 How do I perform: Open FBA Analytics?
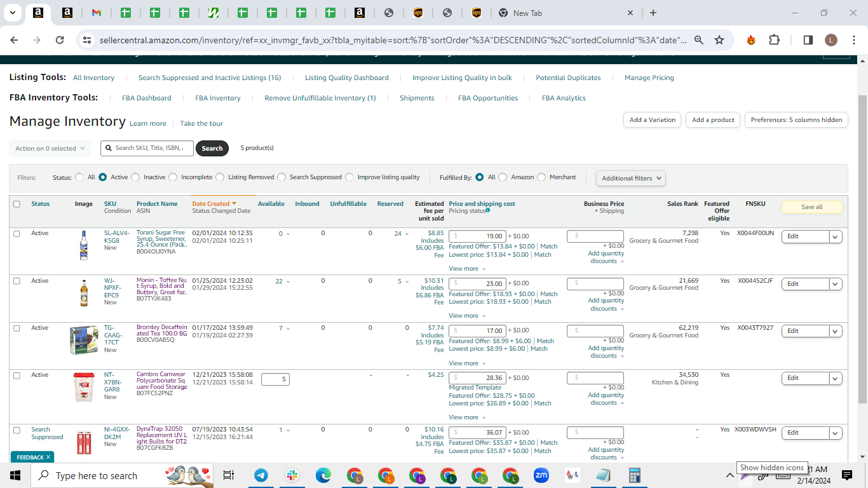tap(564, 98)
